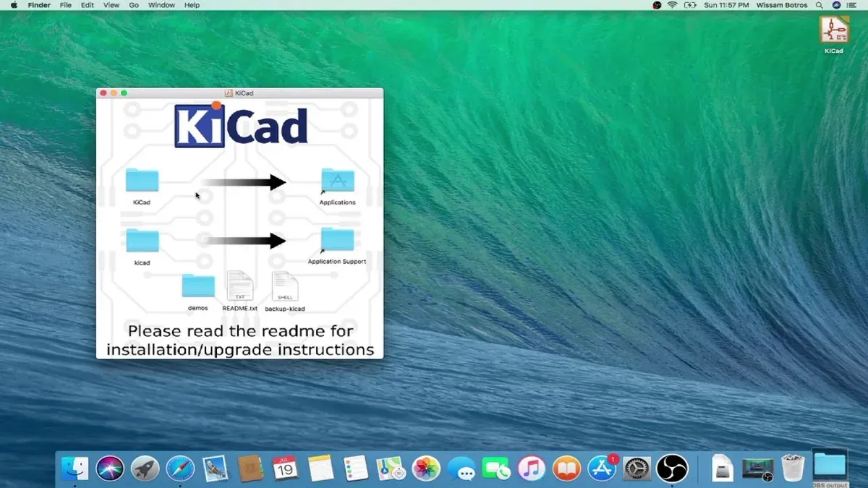Image resolution: width=868 pixels, height=488 pixels.
Task: Open Messages speech bubble in Dock
Action: click(x=461, y=468)
